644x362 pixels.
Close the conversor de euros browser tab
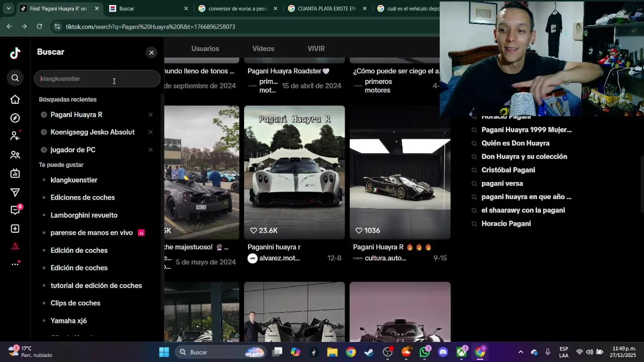275,9
